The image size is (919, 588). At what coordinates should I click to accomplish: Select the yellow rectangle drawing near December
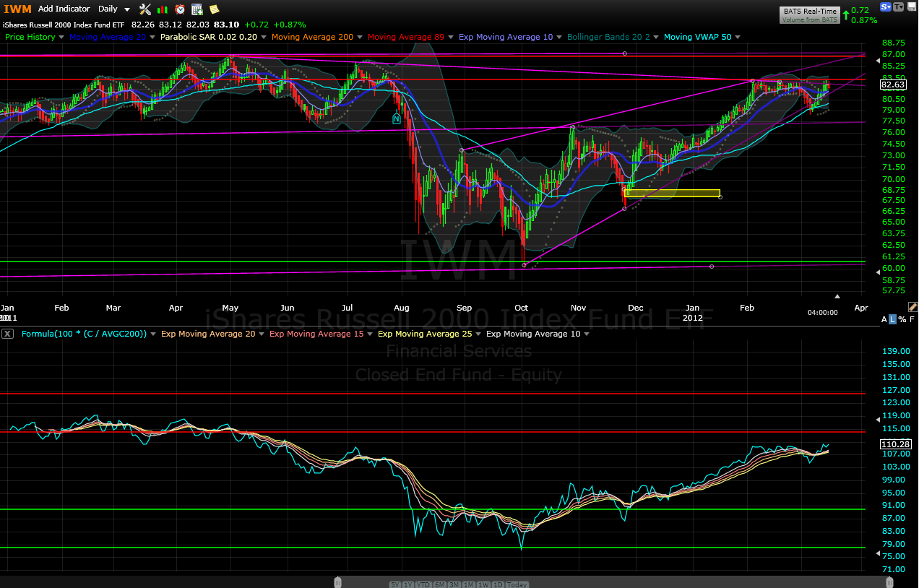coord(673,193)
